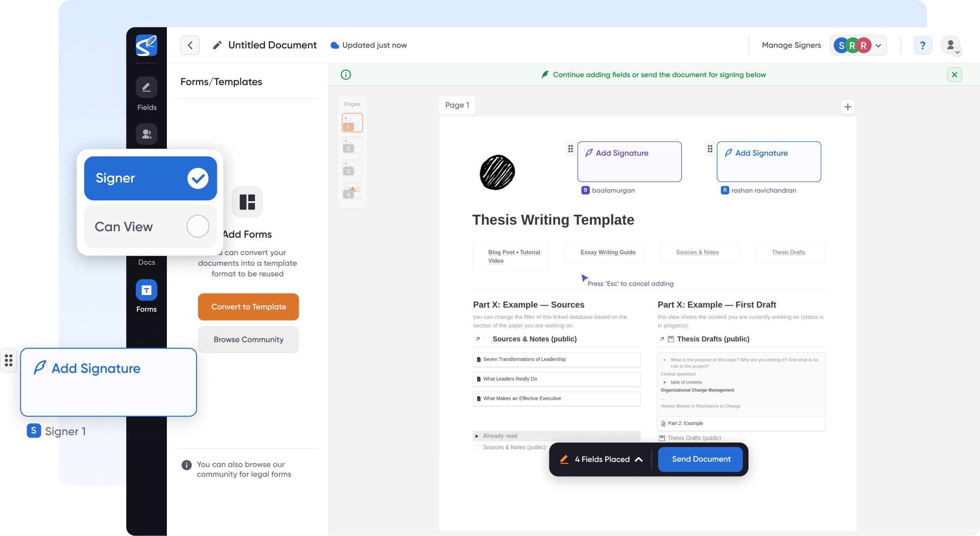Collapse the 4 Fields Placed panel chevron
The height and width of the screenshot is (536, 980).
(x=639, y=460)
